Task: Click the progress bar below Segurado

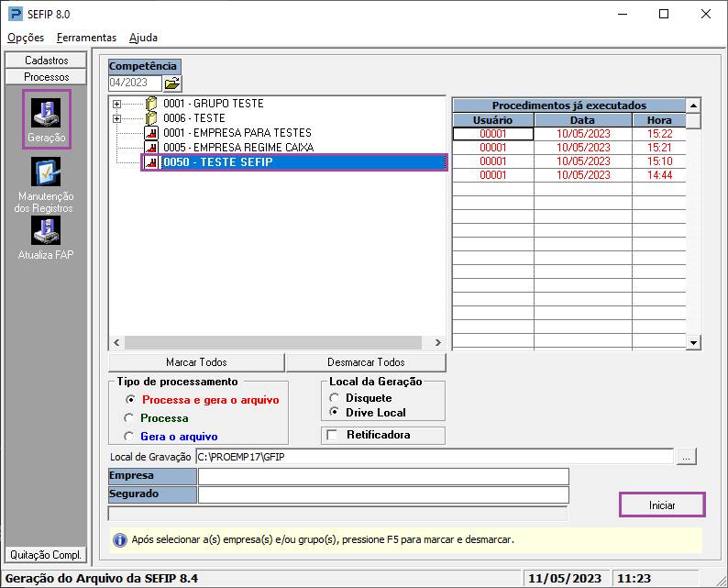Action: [337, 514]
